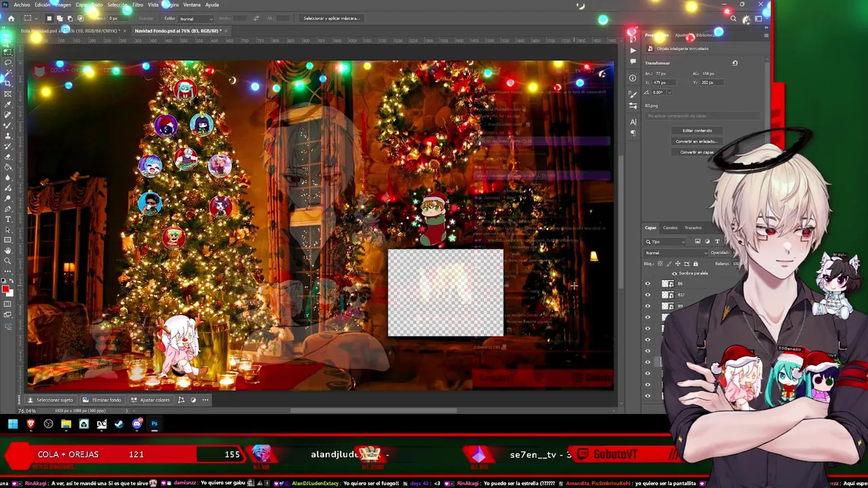The height and width of the screenshot is (488, 868).
Task: Toggle the Sombra paralela effect visibility
Action: pos(675,274)
